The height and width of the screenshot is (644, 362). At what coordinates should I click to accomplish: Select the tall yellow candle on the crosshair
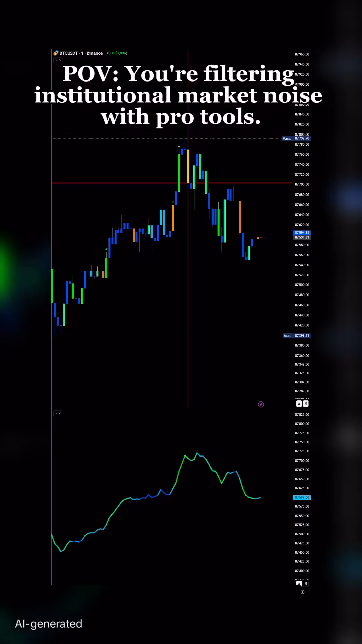pos(188,166)
